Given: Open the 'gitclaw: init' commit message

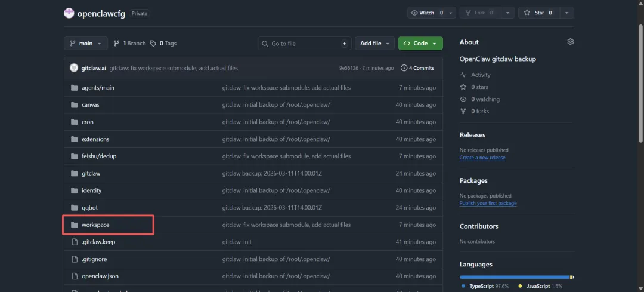Looking at the screenshot, I should tap(237, 242).
